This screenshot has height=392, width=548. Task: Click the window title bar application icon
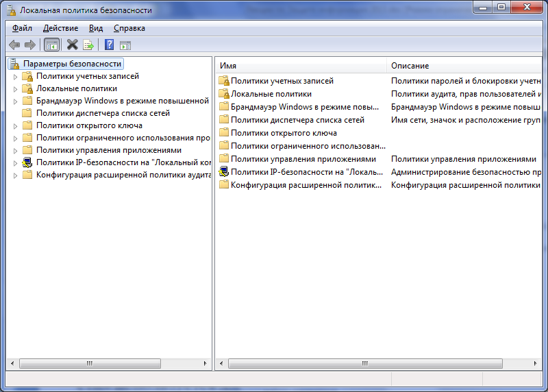coord(11,10)
